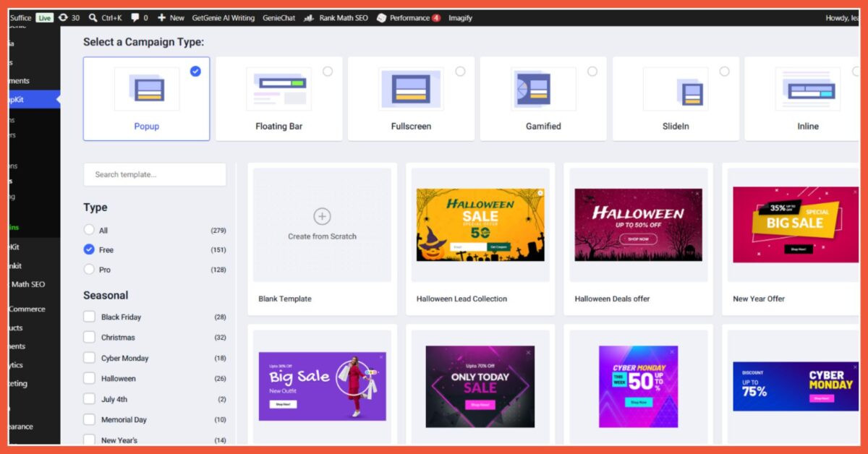Viewport: 868px width, 454px height.
Task: Pick the Fullscreen campaign type icon
Action: point(411,88)
